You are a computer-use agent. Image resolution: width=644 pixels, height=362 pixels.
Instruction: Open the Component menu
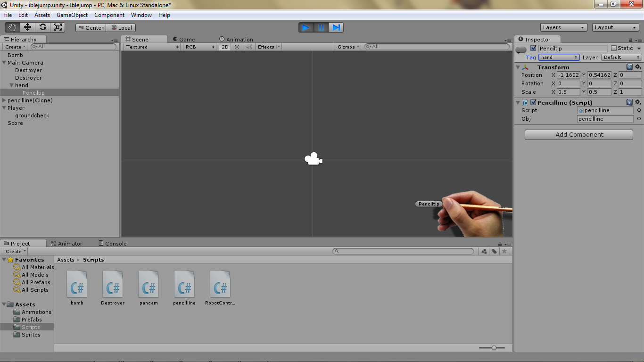click(109, 15)
